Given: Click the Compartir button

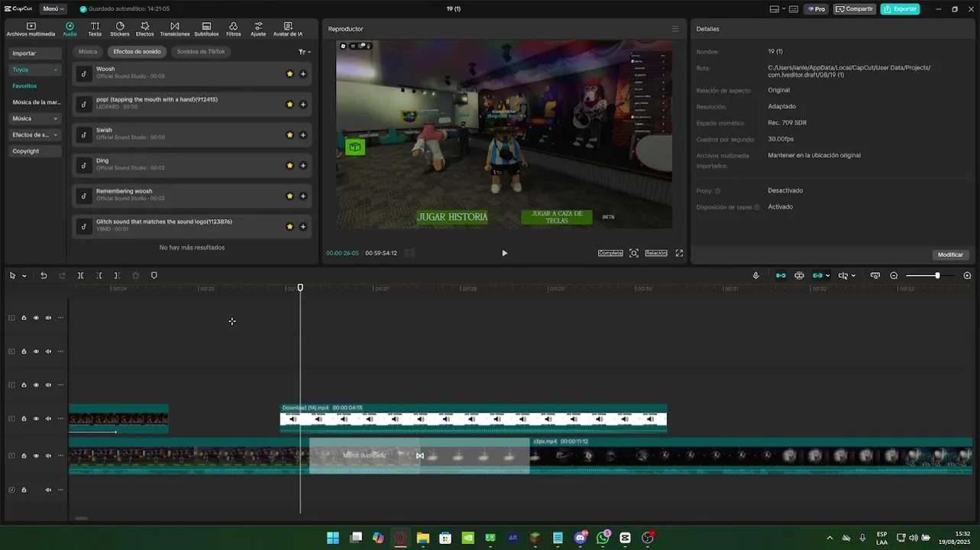Looking at the screenshot, I should click(854, 9).
